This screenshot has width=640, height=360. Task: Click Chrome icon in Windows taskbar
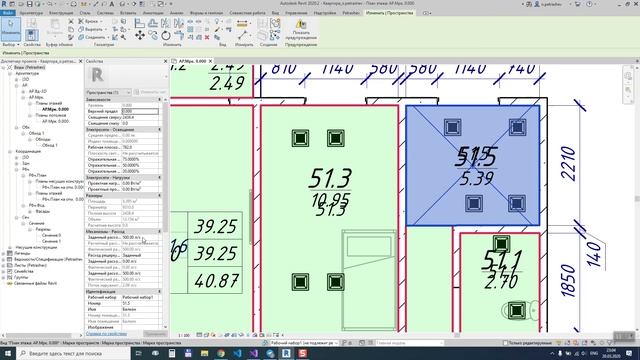click(x=221, y=353)
